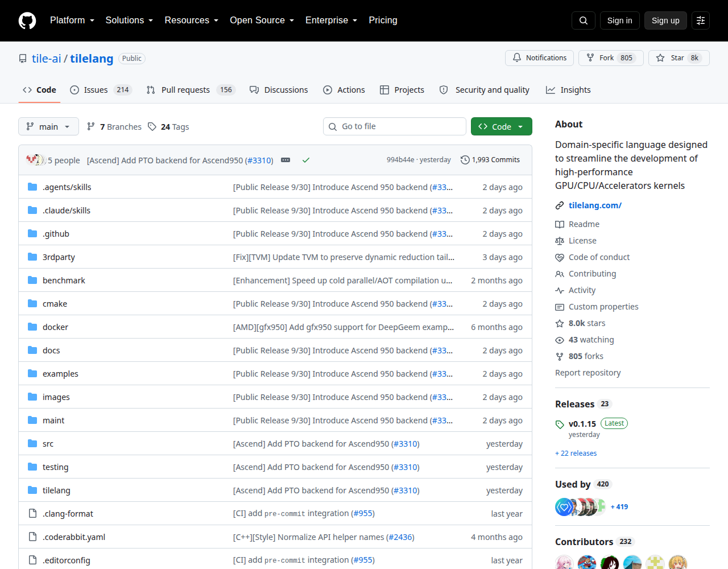The height and width of the screenshot is (569, 728).
Task: View the + 22 releases link
Action: [x=576, y=453]
